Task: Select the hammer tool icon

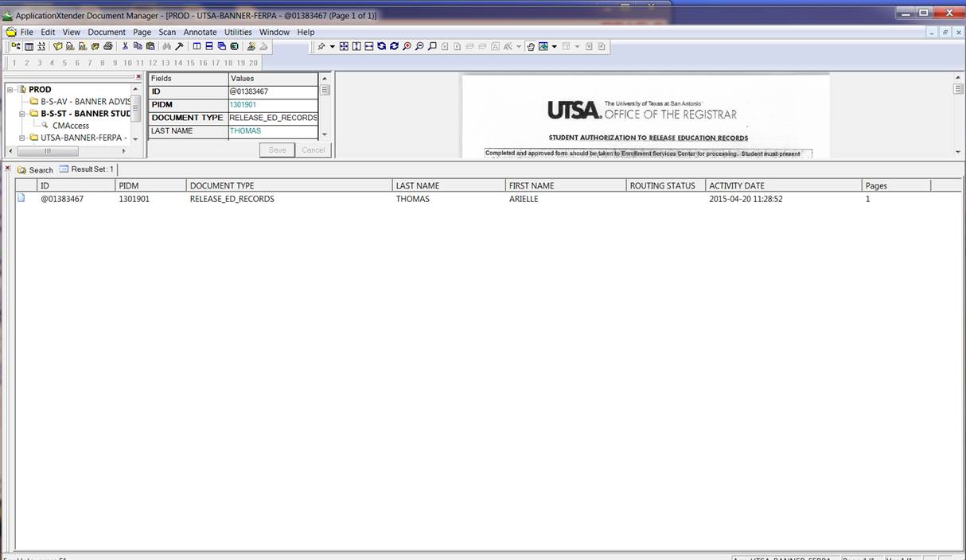Action: (x=179, y=47)
